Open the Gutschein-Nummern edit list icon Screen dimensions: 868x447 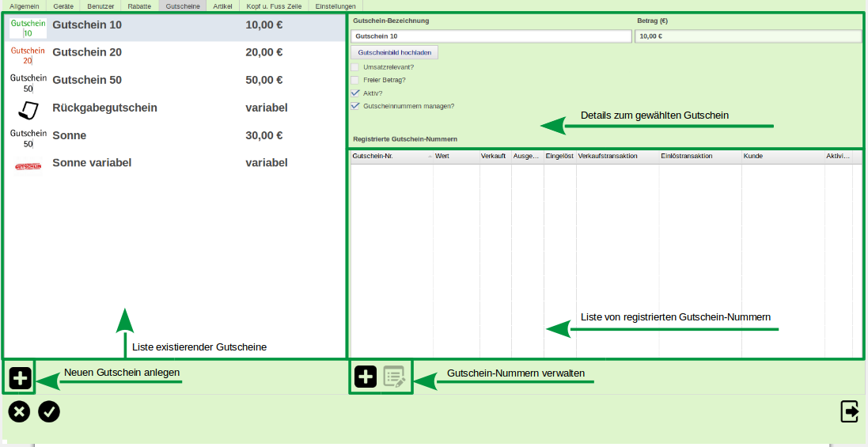coord(394,377)
